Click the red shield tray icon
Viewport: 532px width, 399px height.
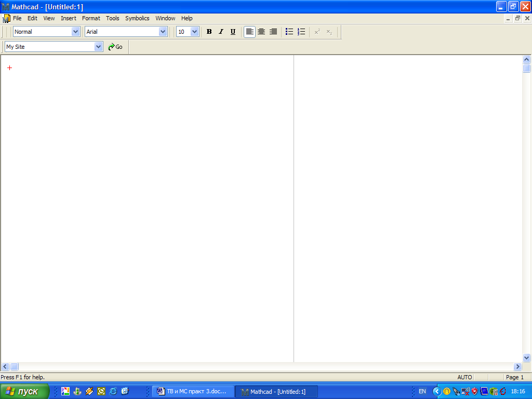[475, 392]
